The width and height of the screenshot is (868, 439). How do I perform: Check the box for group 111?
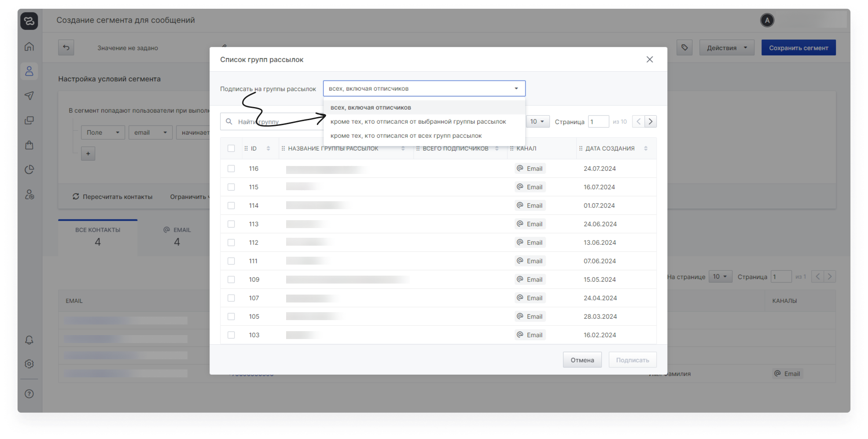[231, 261]
